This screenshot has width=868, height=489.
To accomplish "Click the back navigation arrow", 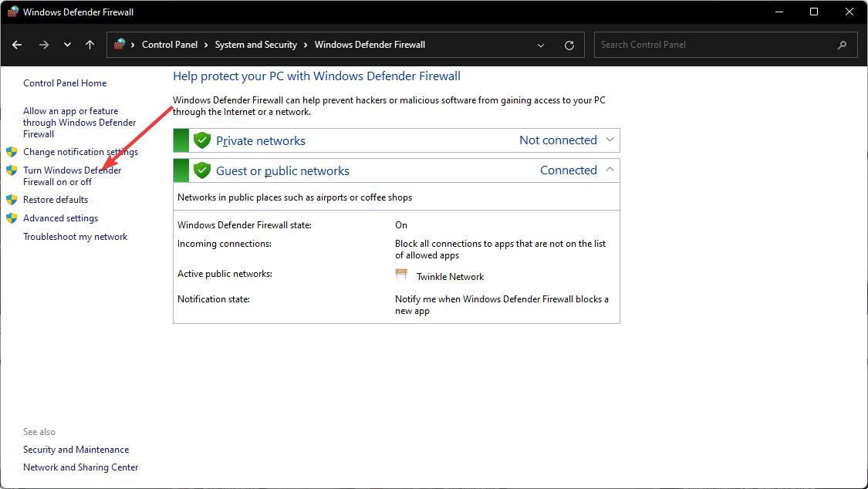I will 16,45.
